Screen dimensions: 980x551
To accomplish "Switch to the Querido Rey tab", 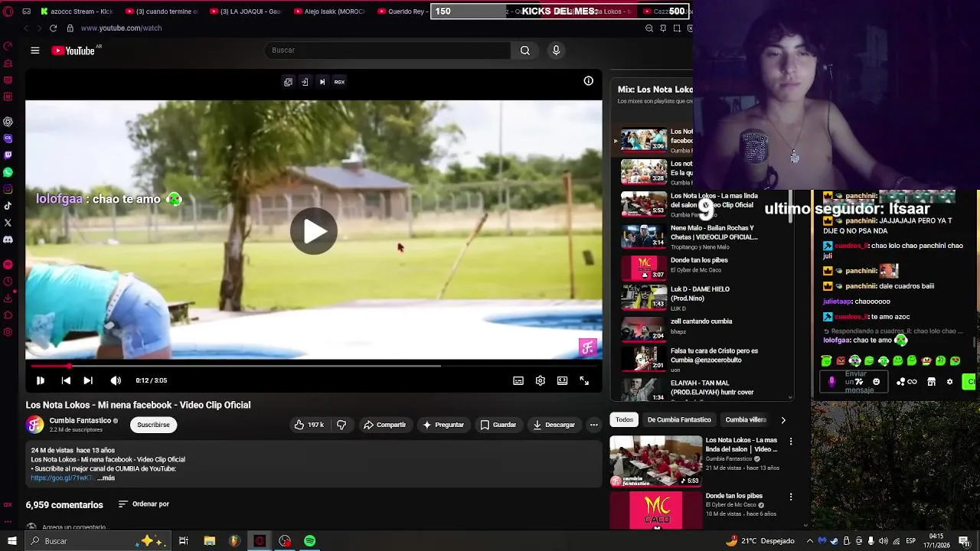I will (404, 11).
